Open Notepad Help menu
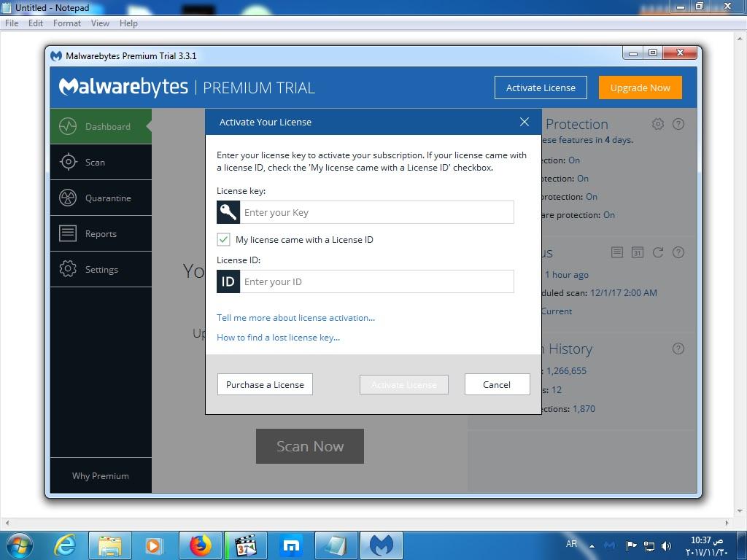The height and width of the screenshot is (560, 747). (128, 23)
